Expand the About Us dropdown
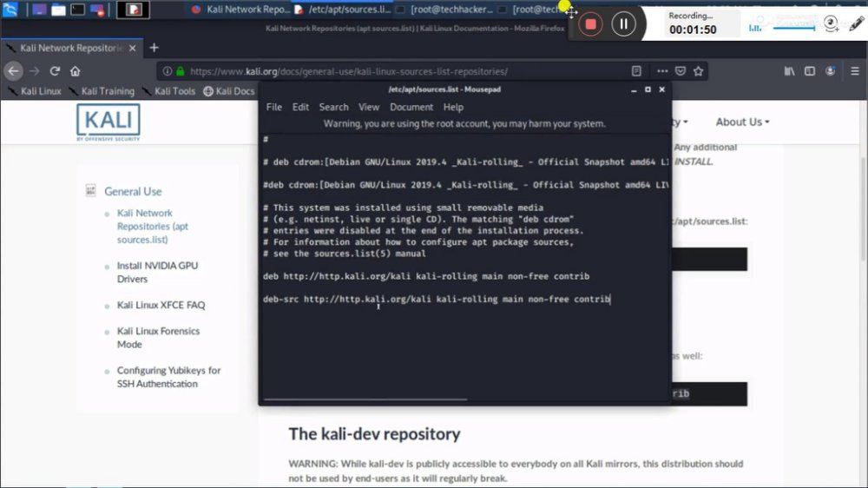Viewport: 868px width, 488px height. (742, 122)
